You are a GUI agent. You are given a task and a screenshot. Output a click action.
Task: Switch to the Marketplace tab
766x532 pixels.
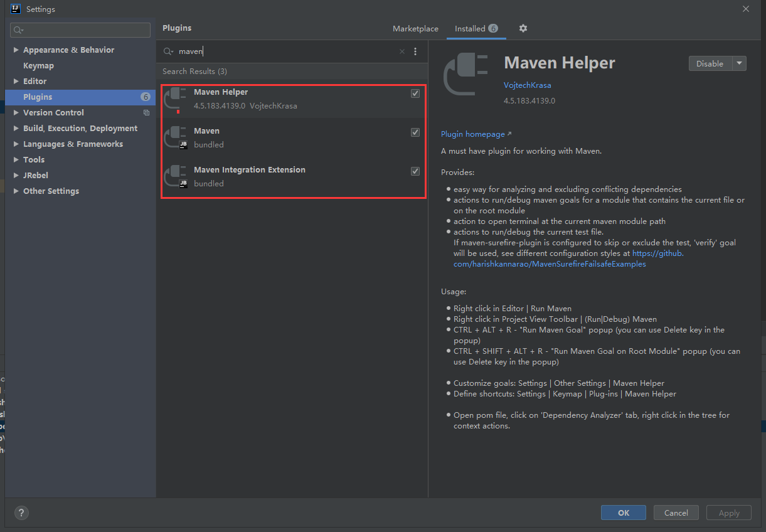coord(415,28)
